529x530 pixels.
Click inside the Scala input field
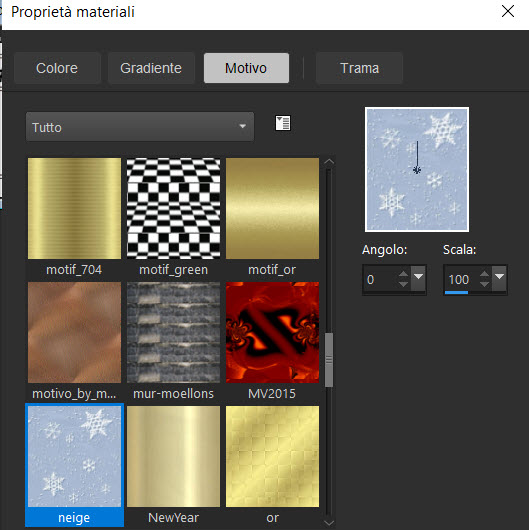click(x=461, y=280)
